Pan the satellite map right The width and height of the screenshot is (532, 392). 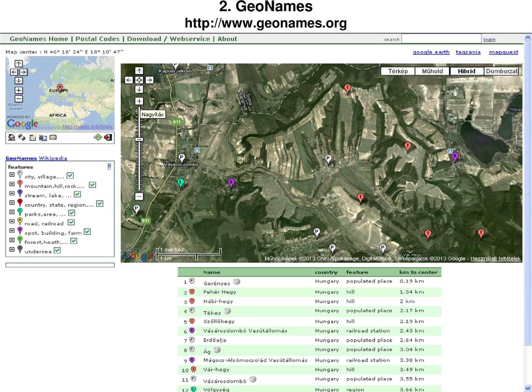coord(149,80)
